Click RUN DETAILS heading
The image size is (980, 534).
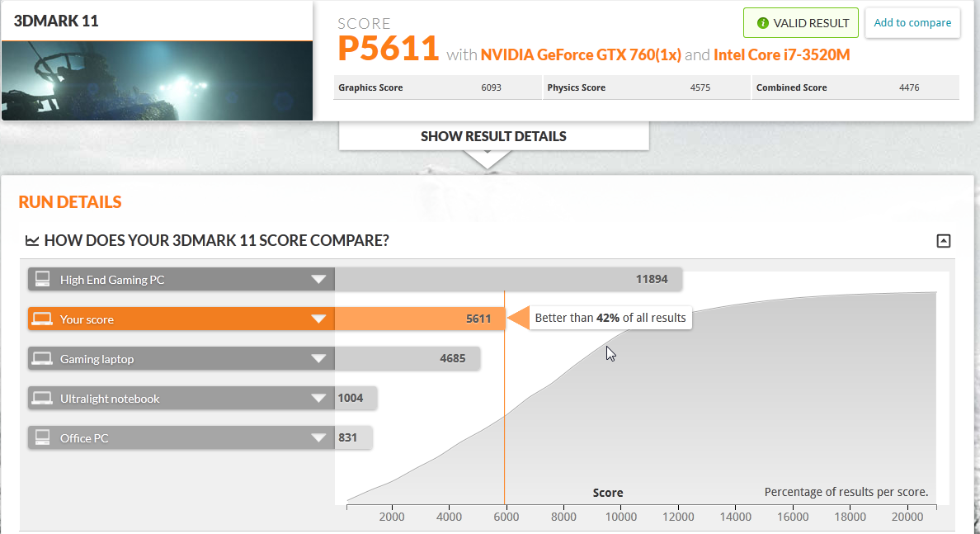pos(70,202)
